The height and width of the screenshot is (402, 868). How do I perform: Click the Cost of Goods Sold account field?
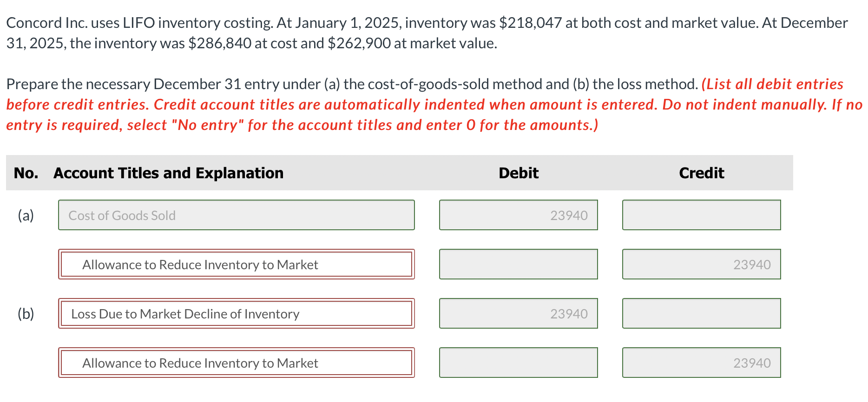236,215
